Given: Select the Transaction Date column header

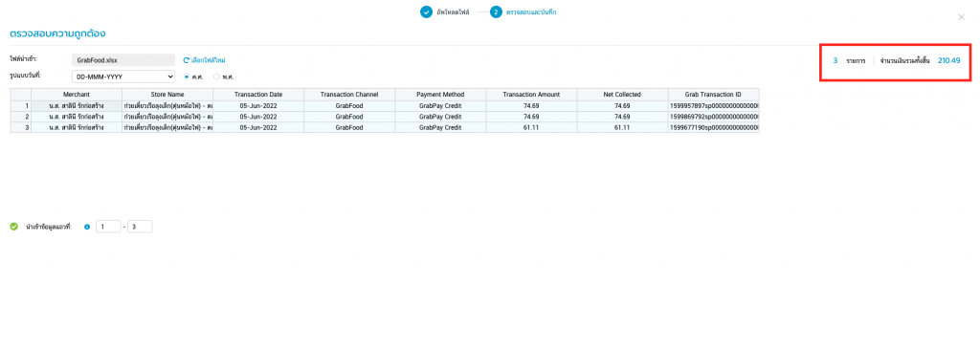Looking at the screenshot, I should point(258,95).
